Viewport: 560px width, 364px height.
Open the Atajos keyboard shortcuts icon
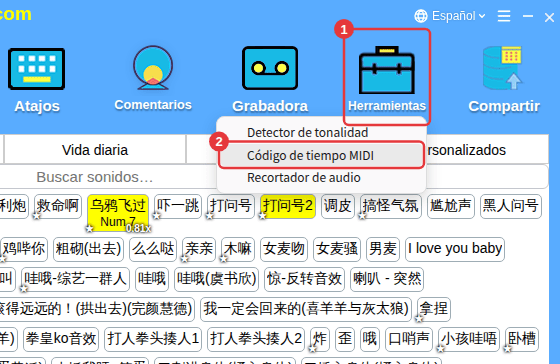click(36, 69)
